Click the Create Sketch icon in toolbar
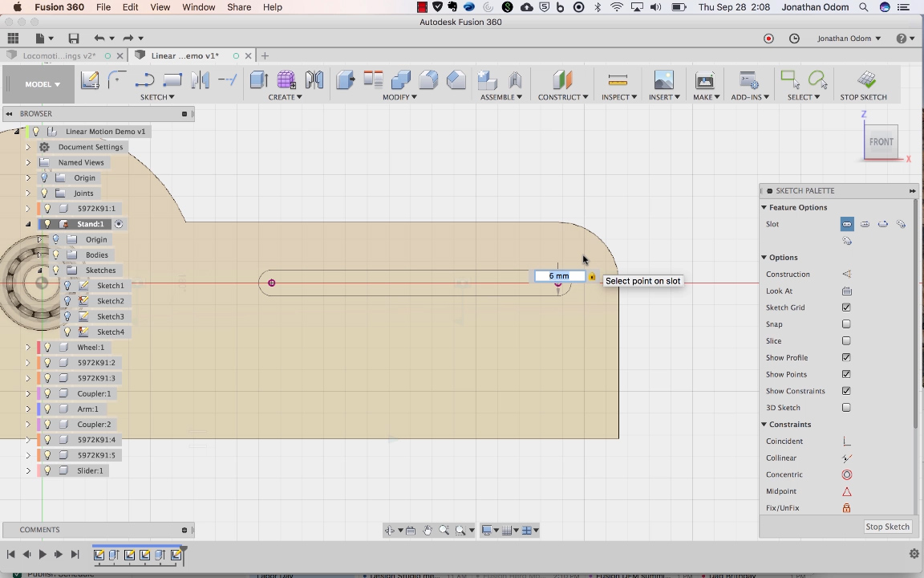Image resolution: width=924 pixels, height=578 pixels. click(90, 79)
